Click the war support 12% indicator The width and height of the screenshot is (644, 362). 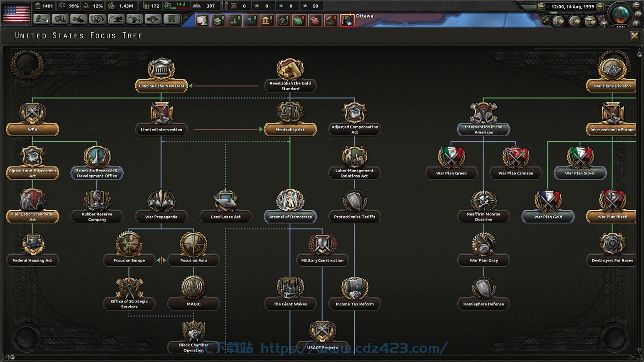pos(93,6)
